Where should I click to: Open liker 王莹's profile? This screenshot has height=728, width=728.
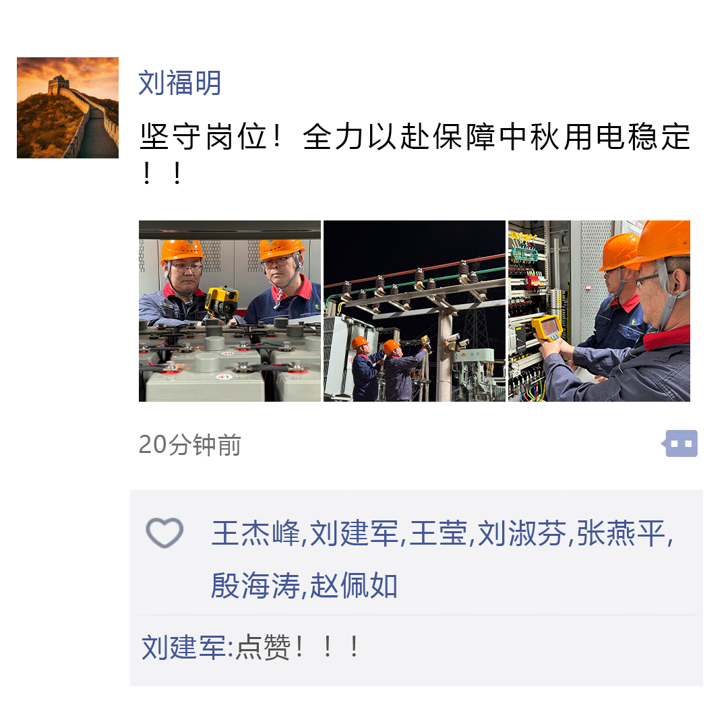tap(438, 533)
